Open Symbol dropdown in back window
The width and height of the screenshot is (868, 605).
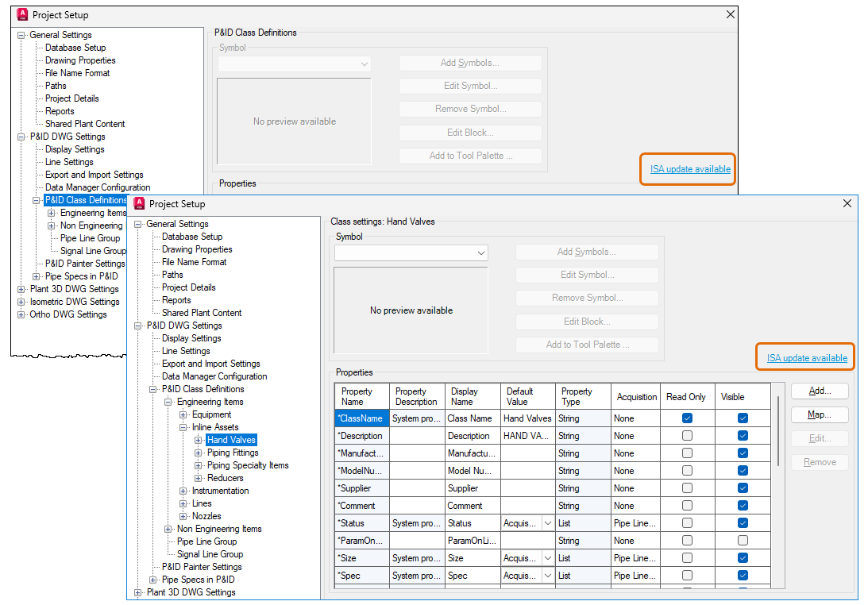pyautogui.click(x=365, y=64)
